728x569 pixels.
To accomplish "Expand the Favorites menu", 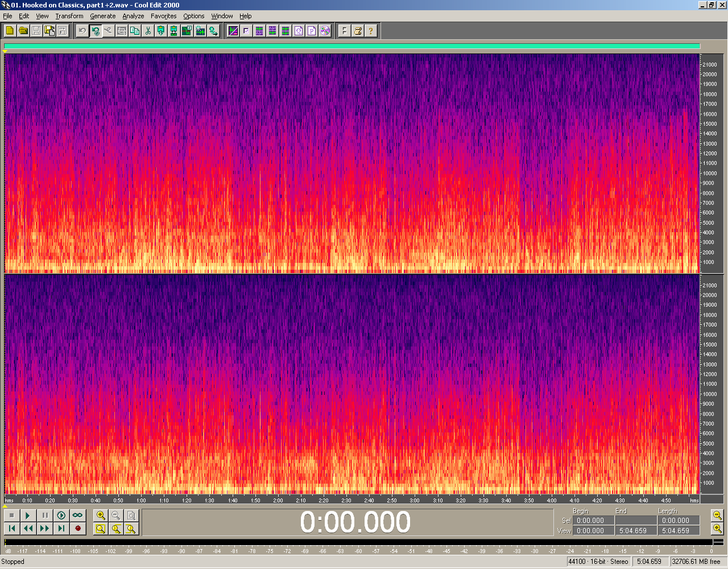I will pos(163,16).
